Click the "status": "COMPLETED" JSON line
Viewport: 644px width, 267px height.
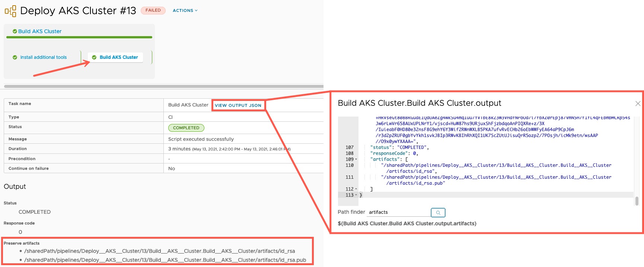(x=399, y=147)
